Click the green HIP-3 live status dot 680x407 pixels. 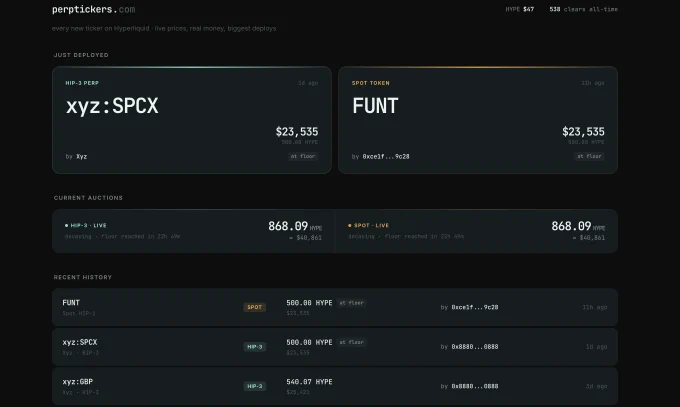(66, 225)
